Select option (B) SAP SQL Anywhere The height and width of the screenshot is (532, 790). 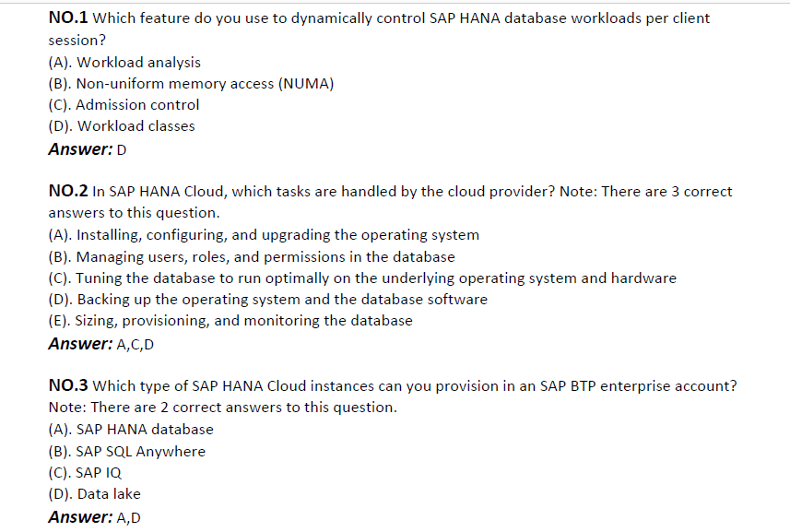click(127, 452)
